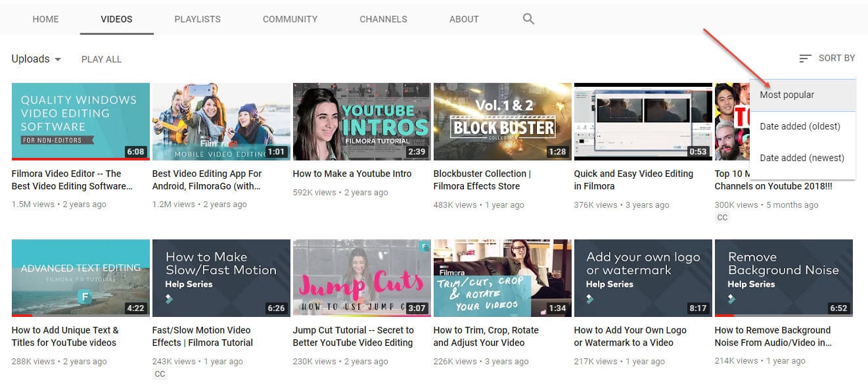Click title How to Add Unique Text & Titles
868x386 pixels.
tap(65, 337)
